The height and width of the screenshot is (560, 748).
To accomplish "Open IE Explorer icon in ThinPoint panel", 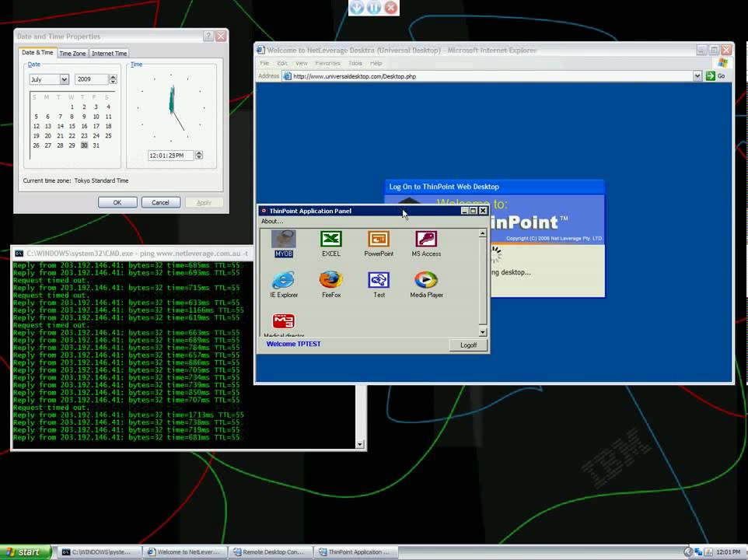I will [x=284, y=285].
